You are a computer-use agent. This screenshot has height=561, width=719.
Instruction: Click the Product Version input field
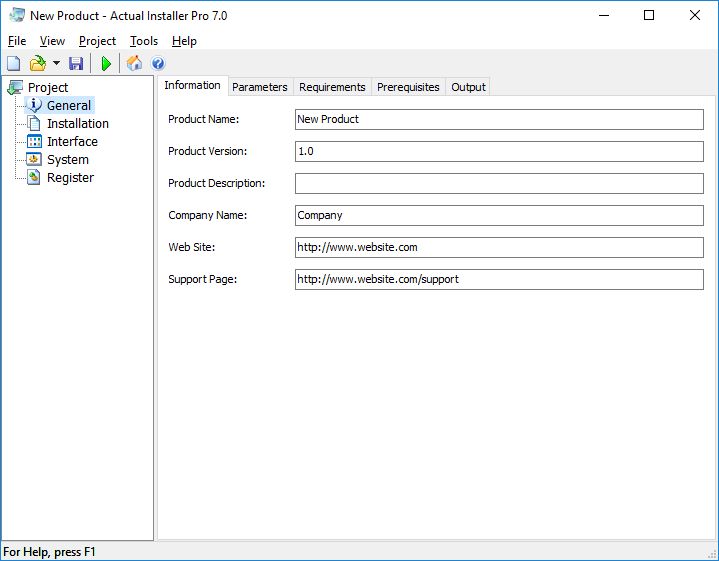click(499, 151)
